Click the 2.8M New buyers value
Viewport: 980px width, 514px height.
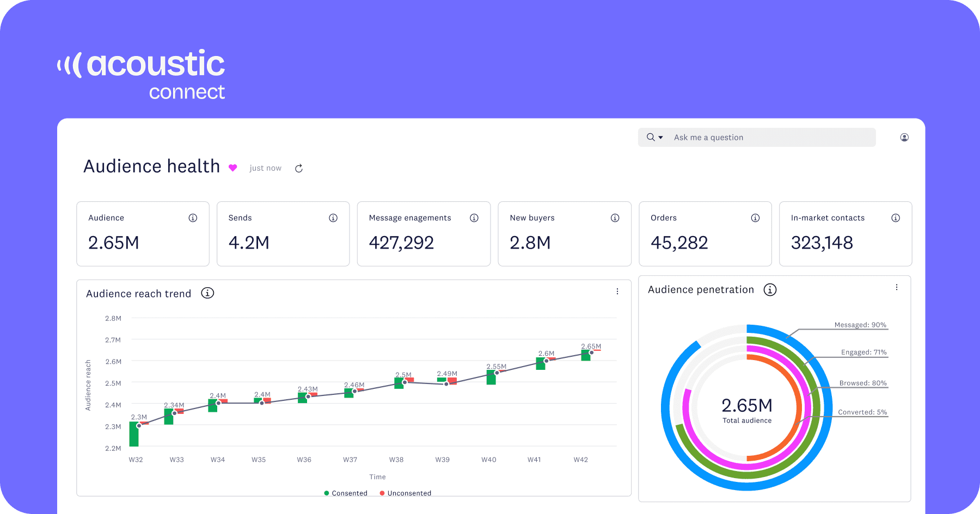tap(530, 243)
